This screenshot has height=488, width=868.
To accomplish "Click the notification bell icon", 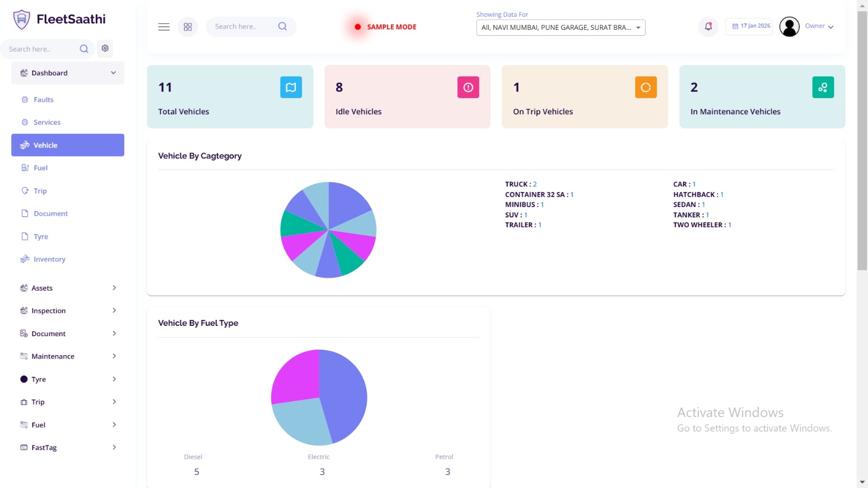I will (x=708, y=26).
